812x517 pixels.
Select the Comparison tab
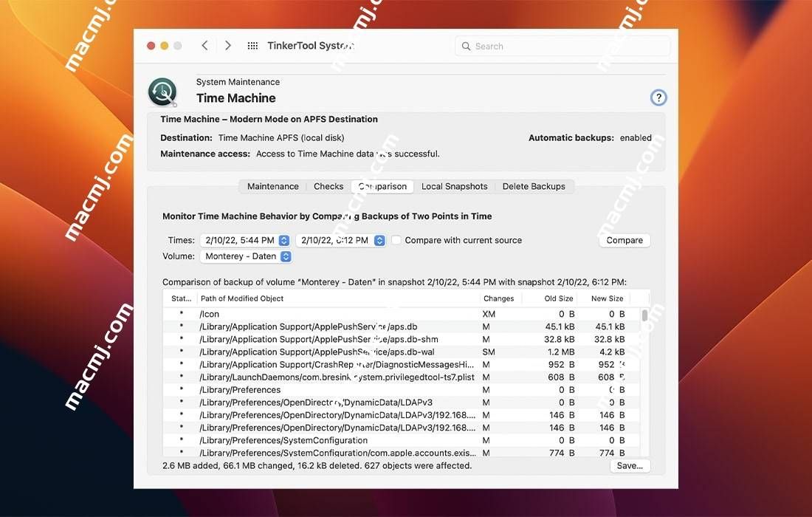(x=382, y=187)
